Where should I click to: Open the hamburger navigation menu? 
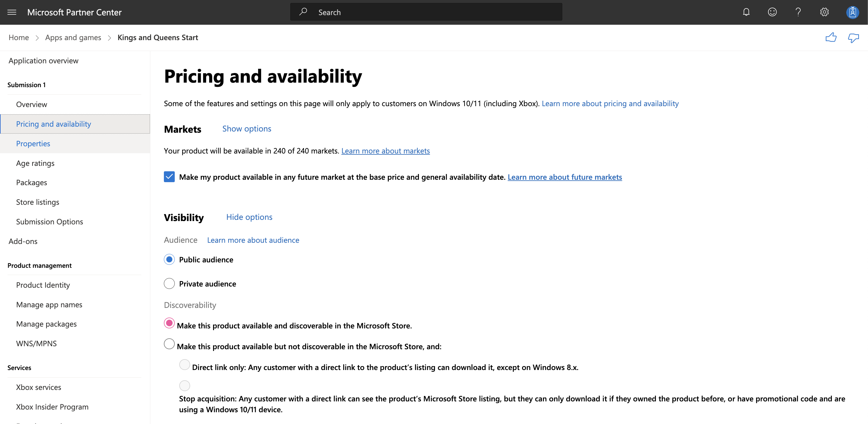click(x=12, y=12)
